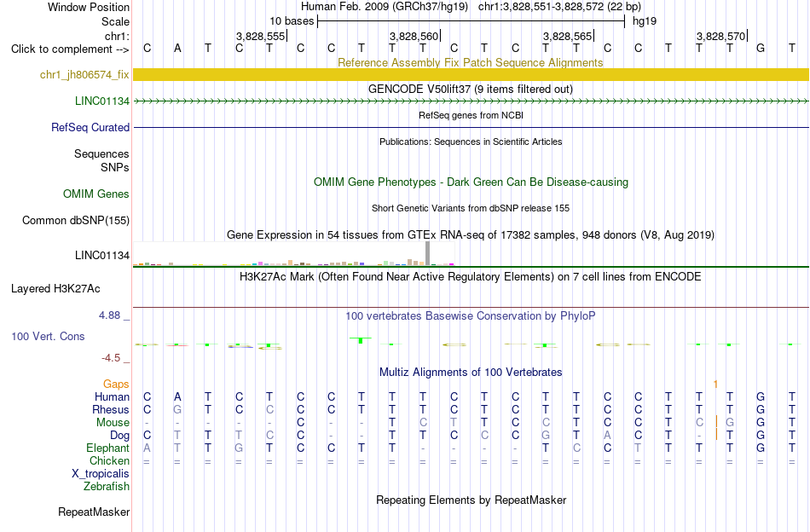Select the X_tropicalis species row label

click(x=101, y=474)
